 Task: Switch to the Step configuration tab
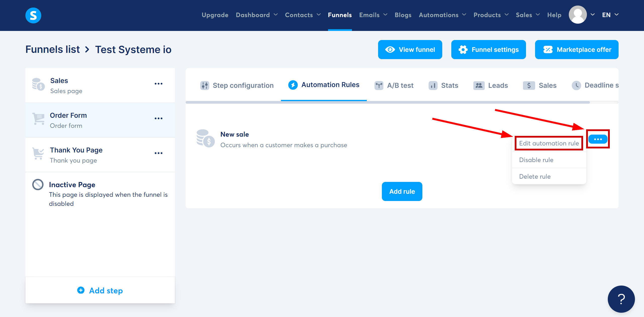pos(237,86)
